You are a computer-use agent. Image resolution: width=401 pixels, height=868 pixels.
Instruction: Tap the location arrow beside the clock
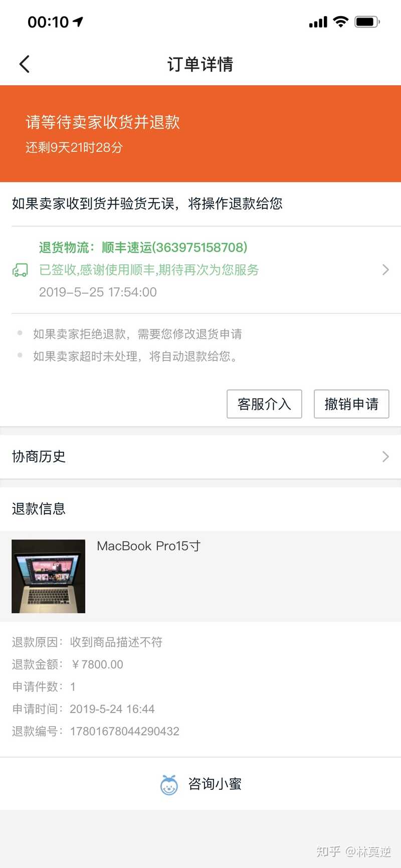(78, 22)
